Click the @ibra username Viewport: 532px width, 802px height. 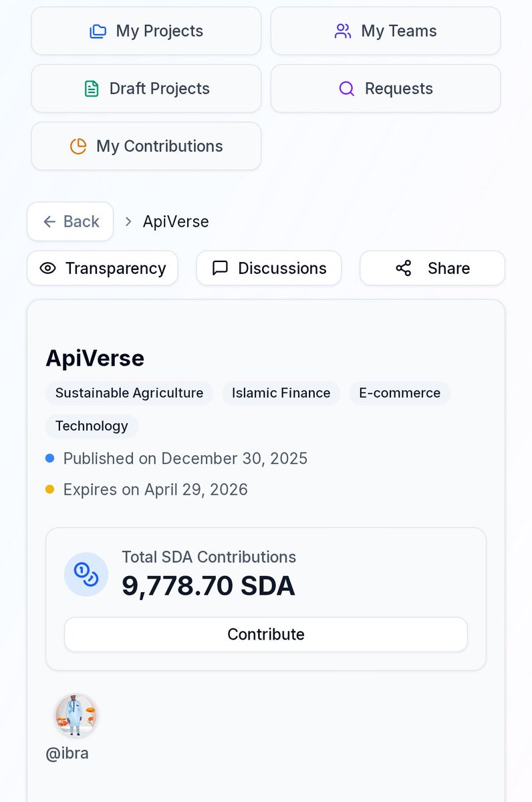tap(67, 753)
